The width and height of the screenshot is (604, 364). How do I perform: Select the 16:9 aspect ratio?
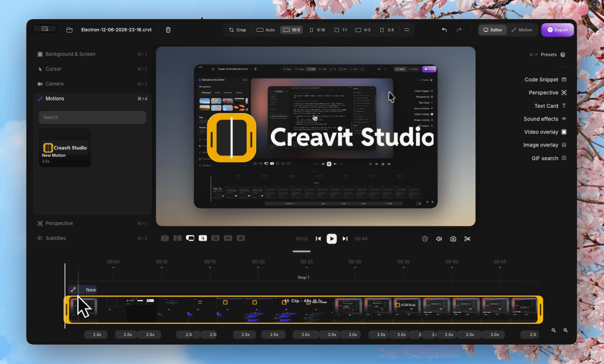291,30
